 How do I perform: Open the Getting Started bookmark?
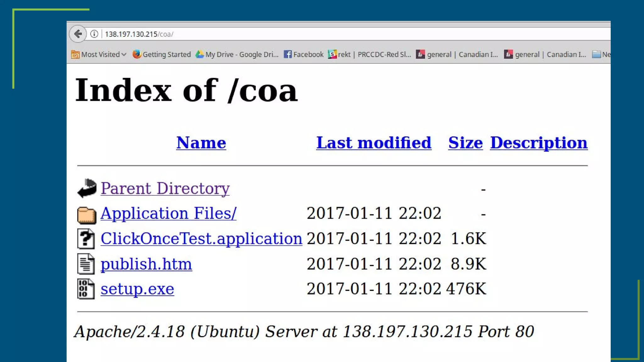[x=162, y=54]
